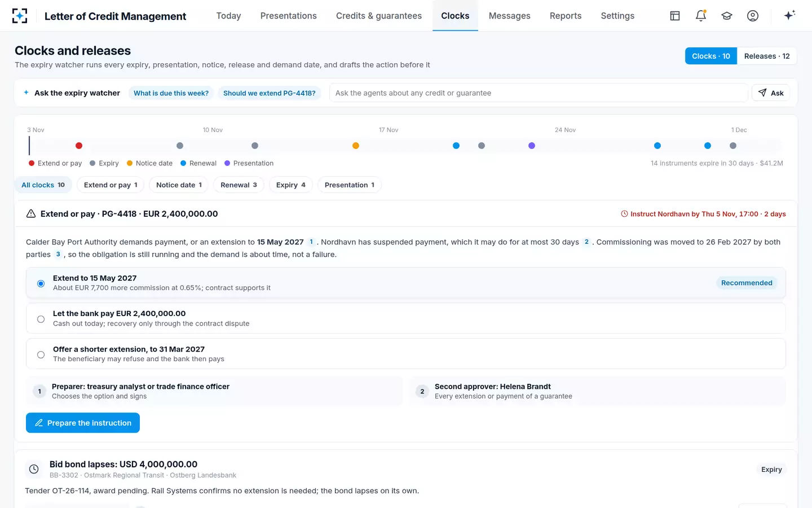This screenshot has width=812, height=508.
Task: Click 14 instruments expire in 30 days text
Action: click(x=717, y=163)
